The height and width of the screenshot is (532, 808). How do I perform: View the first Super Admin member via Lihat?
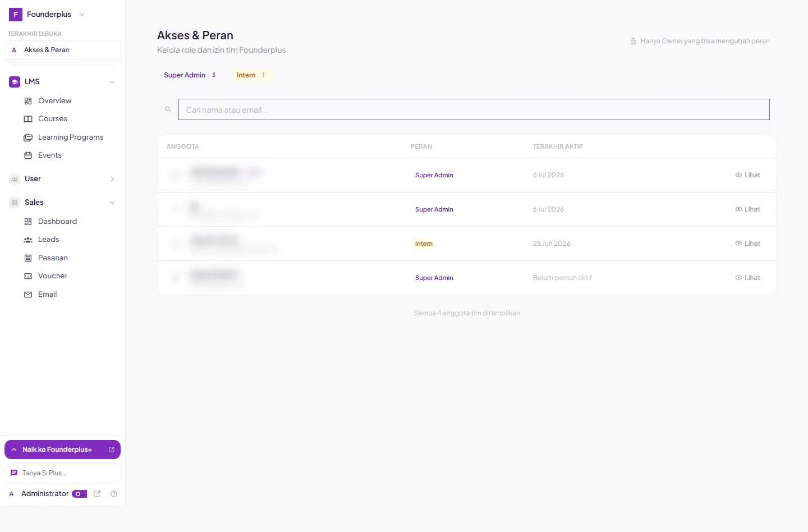(x=747, y=175)
